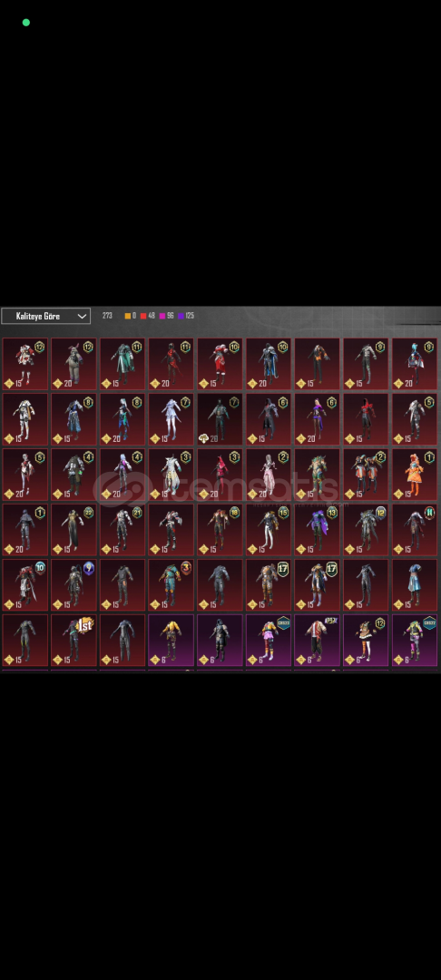Select the black-gold gown outfit with badge 22
This screenshot has height=980, width=441.
pyautogui.click(x=73, y=529)
